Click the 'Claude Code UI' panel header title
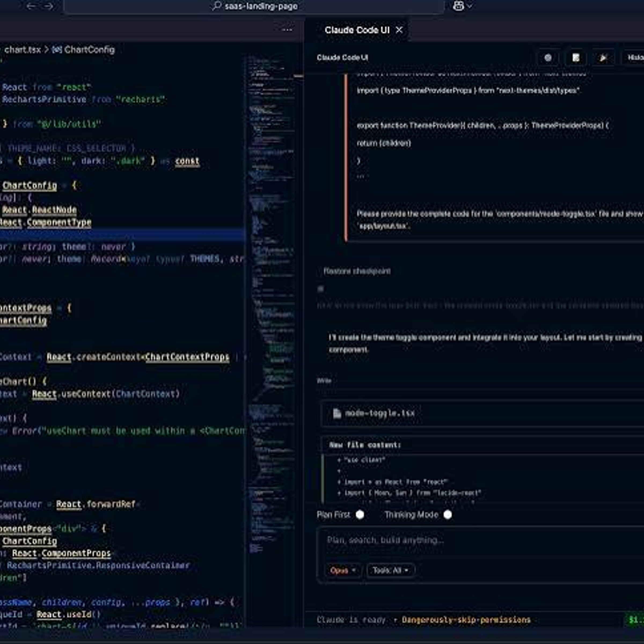The image size is (644, 644). [x=342, y=58]
